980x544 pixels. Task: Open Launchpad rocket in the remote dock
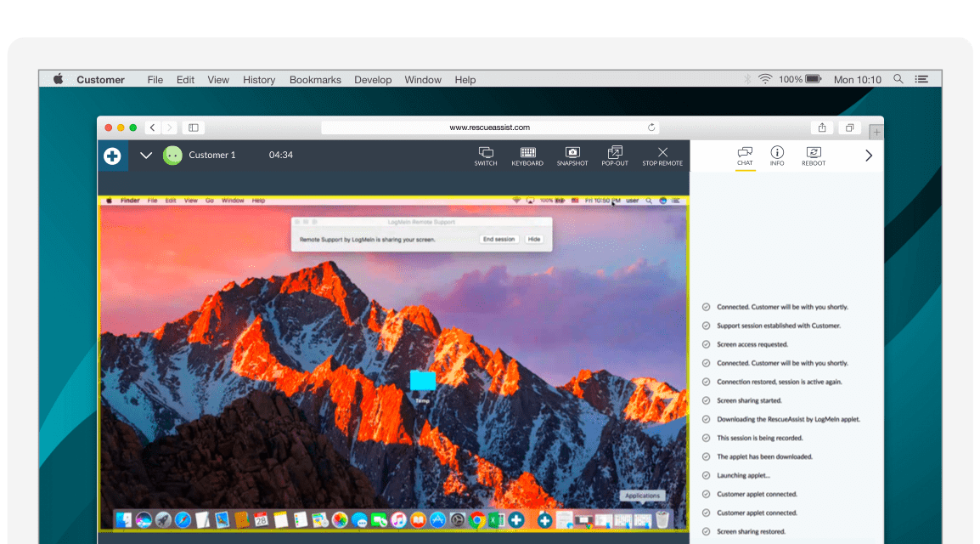tap(163, 519)
